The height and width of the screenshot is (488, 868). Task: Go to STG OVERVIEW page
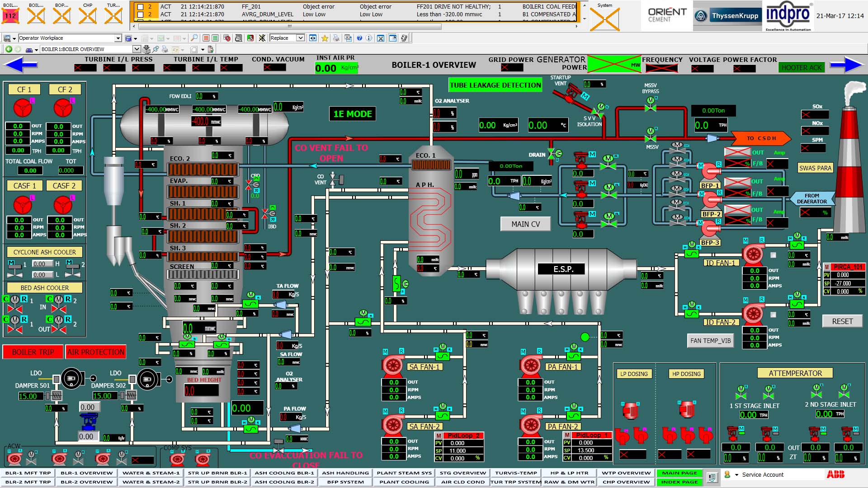463,473
